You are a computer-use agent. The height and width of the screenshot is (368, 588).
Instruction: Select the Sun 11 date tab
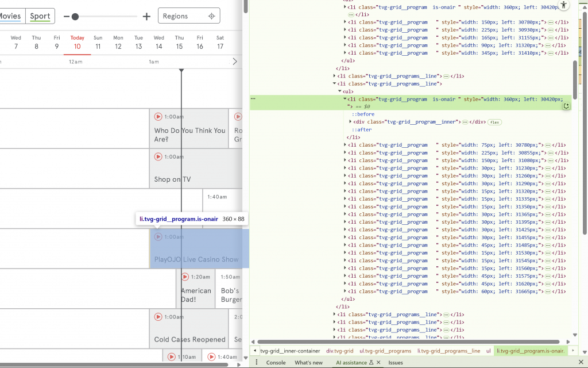(x=98, y=42)
